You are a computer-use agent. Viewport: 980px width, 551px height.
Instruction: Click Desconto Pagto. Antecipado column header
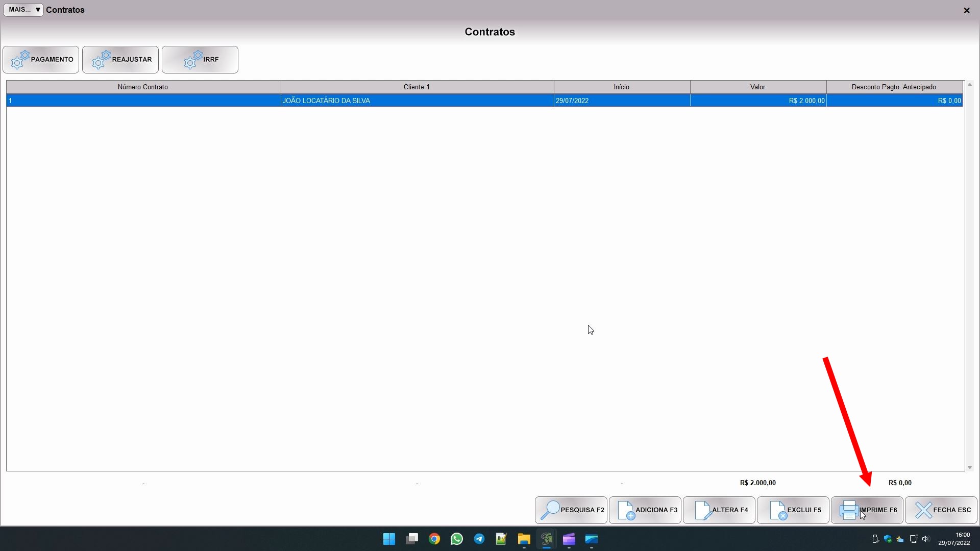point(893,87)
